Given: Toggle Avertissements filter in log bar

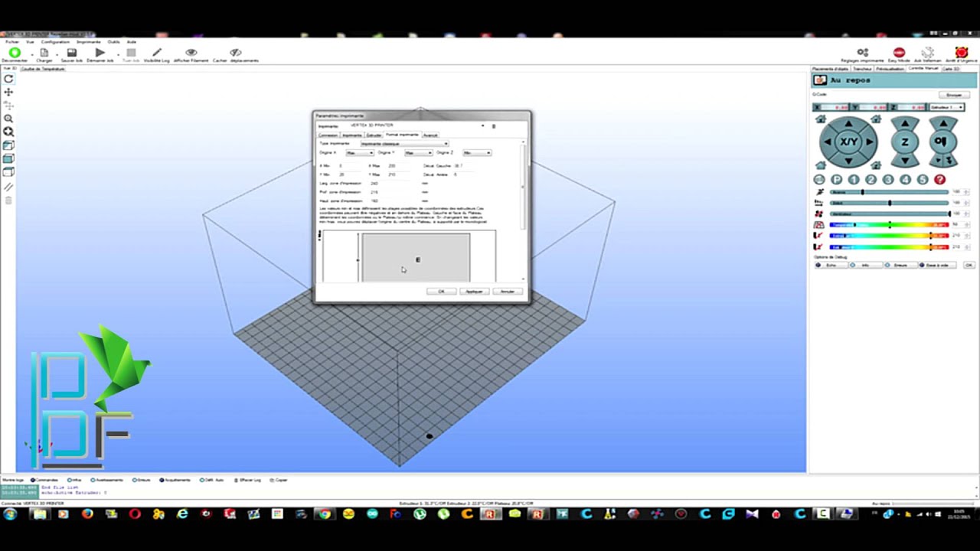Looking at the screenshot, I should [106, 480].
